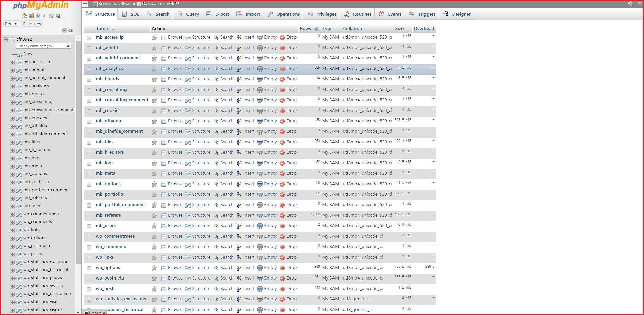Click the log out door icon
The height and width of the screenshot is (315, 644).
click(x=31, y=16)
